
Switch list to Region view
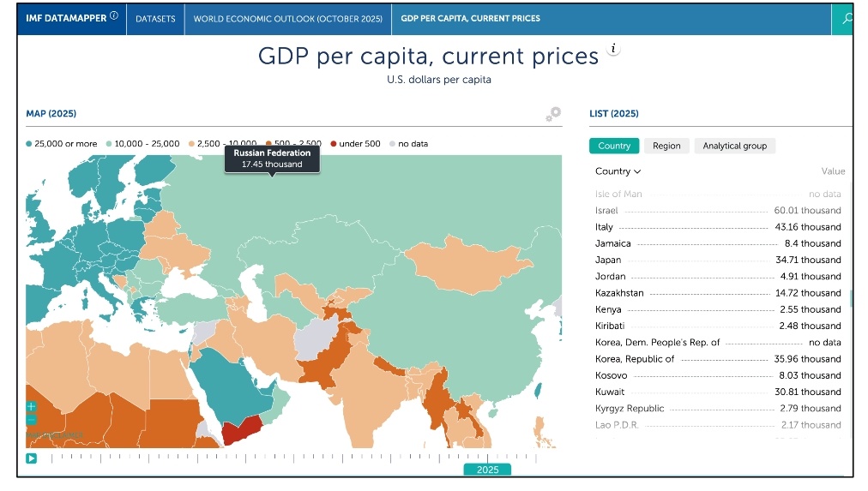tap(666, 146)
